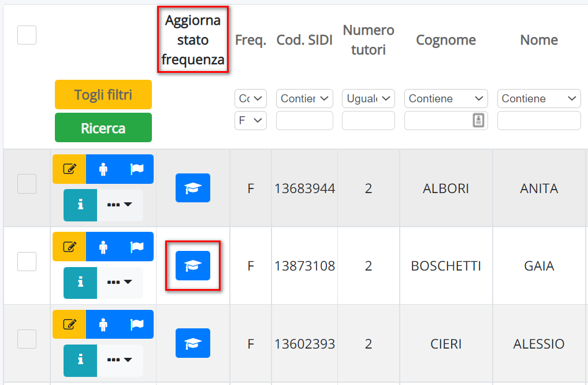Open Cognome filter condition dropdown
This screenshot has width=588, height=385.
[x=446, y=99]
